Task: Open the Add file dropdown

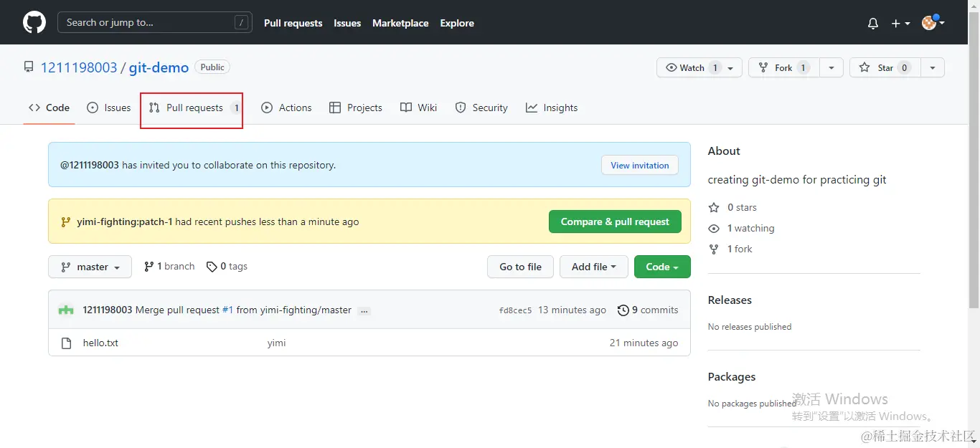Action: [x=594, y=267]
